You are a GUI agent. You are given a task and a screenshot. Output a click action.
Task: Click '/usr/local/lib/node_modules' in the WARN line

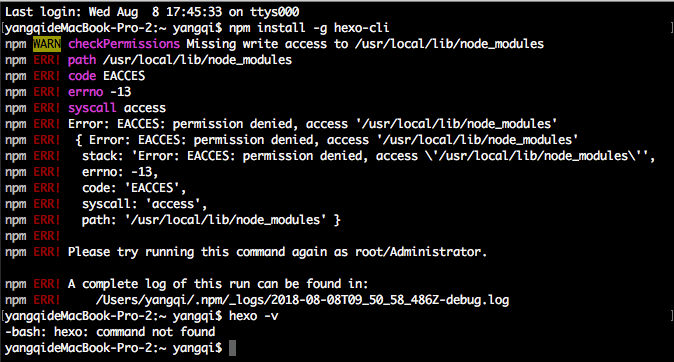click(449, 44)
